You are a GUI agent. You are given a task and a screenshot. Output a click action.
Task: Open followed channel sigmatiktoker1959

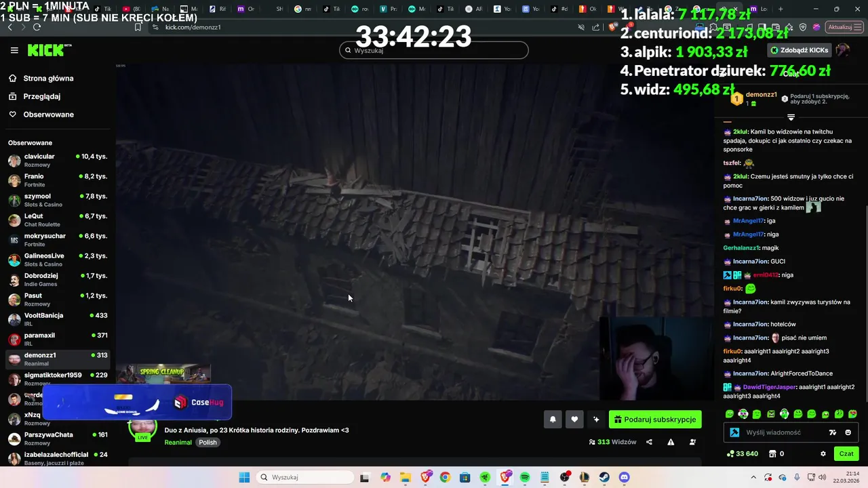[x=58, y=379]
